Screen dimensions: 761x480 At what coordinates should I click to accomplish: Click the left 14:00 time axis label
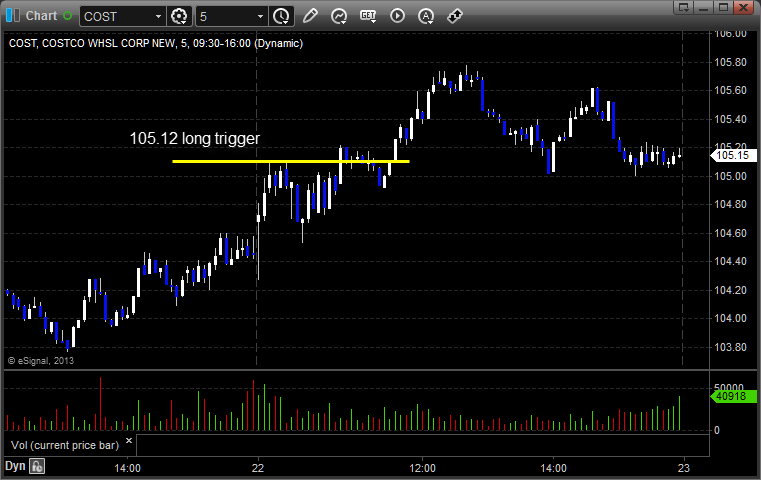128,468
